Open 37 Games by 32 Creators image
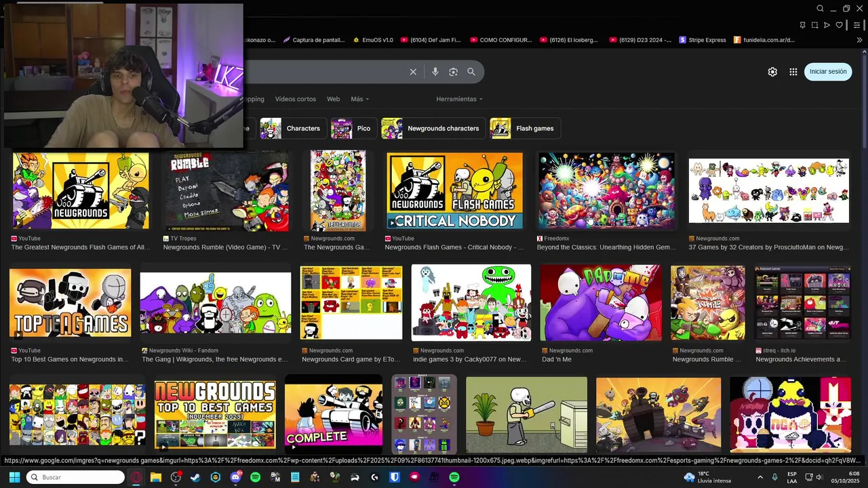 (x=769, y=190)
